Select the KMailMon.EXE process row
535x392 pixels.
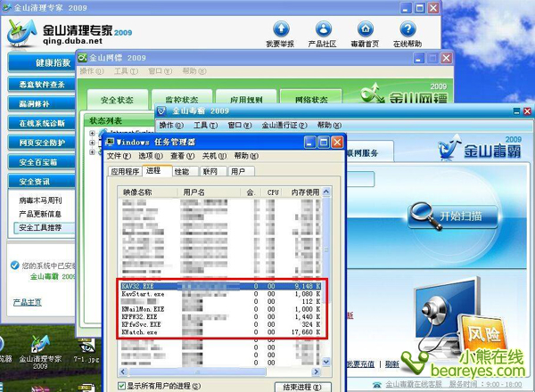pos(221,309)
